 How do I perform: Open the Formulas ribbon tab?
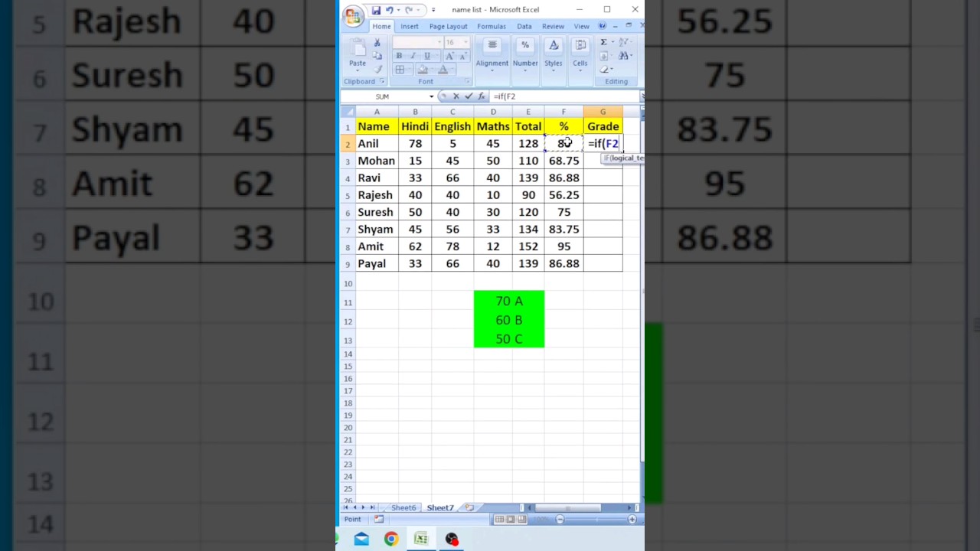(492, 26)
